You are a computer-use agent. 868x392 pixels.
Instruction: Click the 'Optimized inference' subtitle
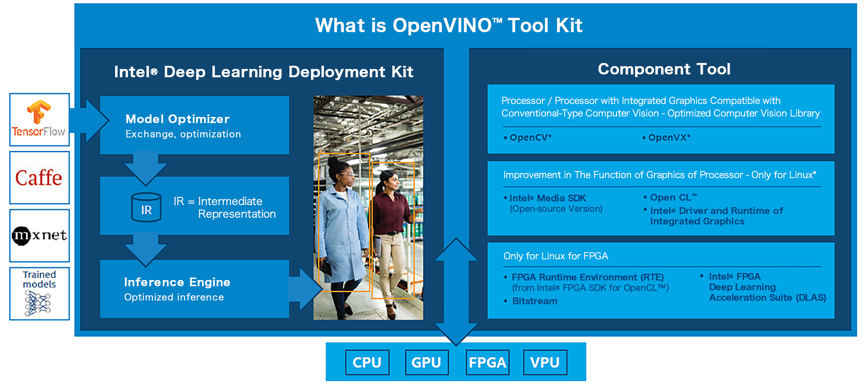(x=174, y=297)
